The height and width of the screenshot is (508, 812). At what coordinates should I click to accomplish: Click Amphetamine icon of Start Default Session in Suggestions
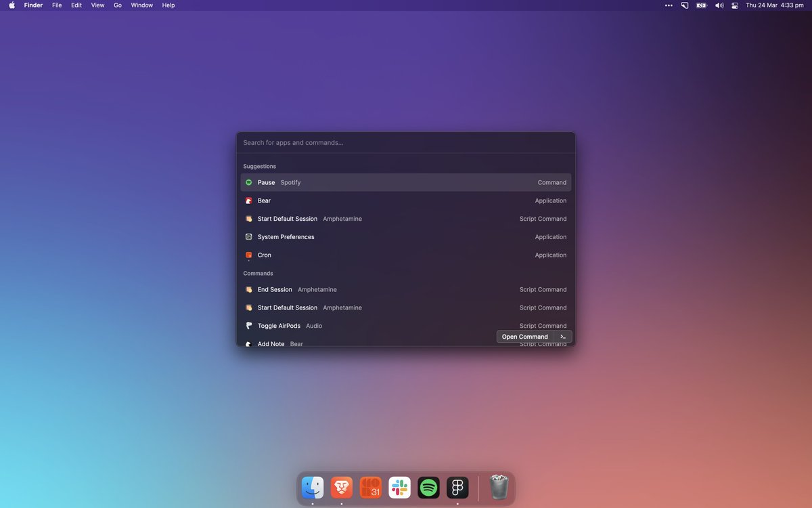248,219
